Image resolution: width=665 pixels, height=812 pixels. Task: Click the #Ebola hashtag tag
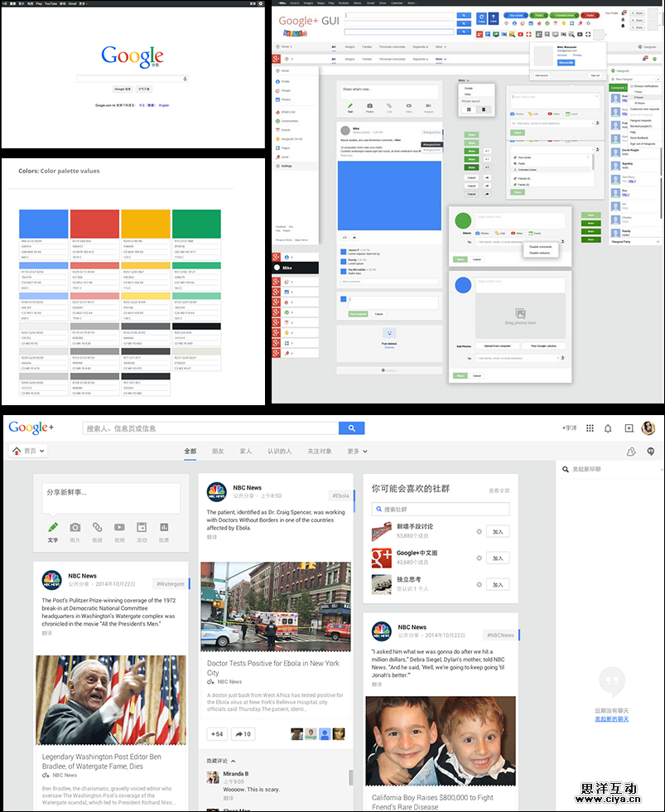tap(340, 495)
